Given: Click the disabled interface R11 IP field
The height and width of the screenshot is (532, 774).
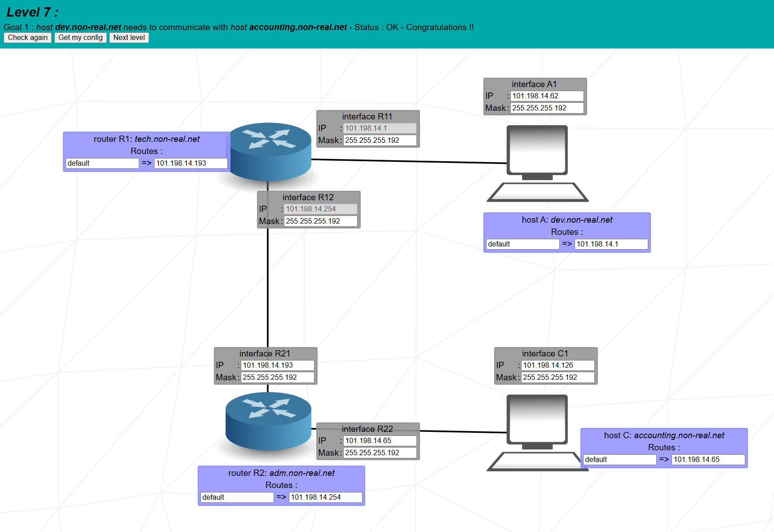Looking at the screenshot, I should 380,128.
